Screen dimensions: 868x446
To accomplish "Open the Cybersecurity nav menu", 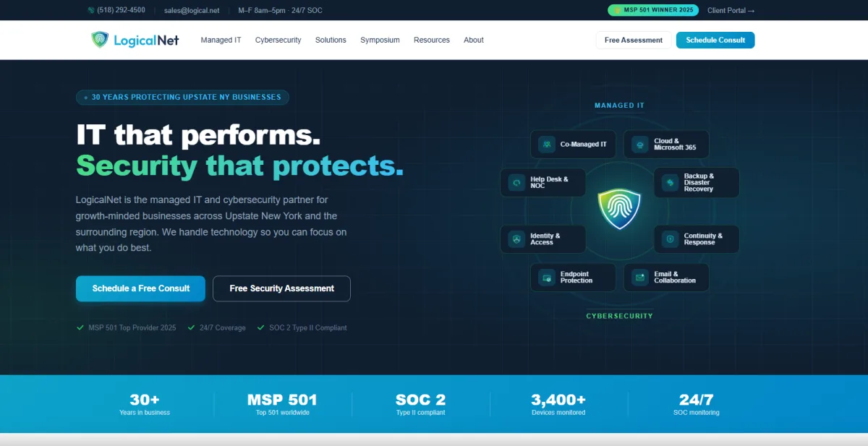I will (278, 40).
